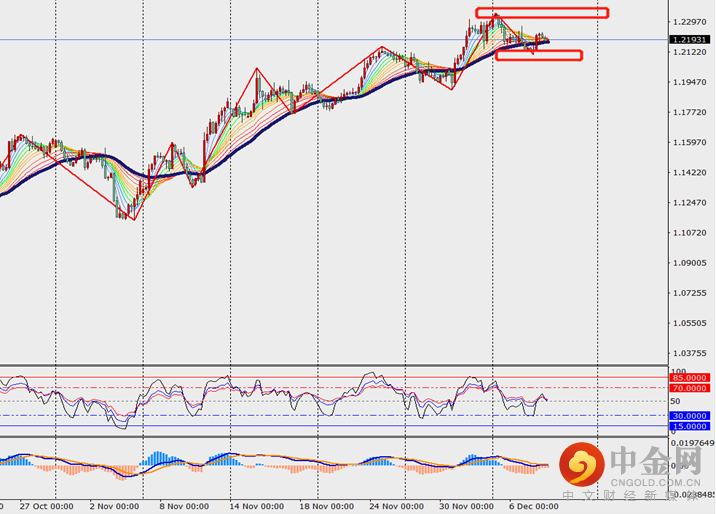The height and width of the screenshot is (514, 716).
Task: Click the 1.03755 price axis label
Action: (x=690, y=353)
